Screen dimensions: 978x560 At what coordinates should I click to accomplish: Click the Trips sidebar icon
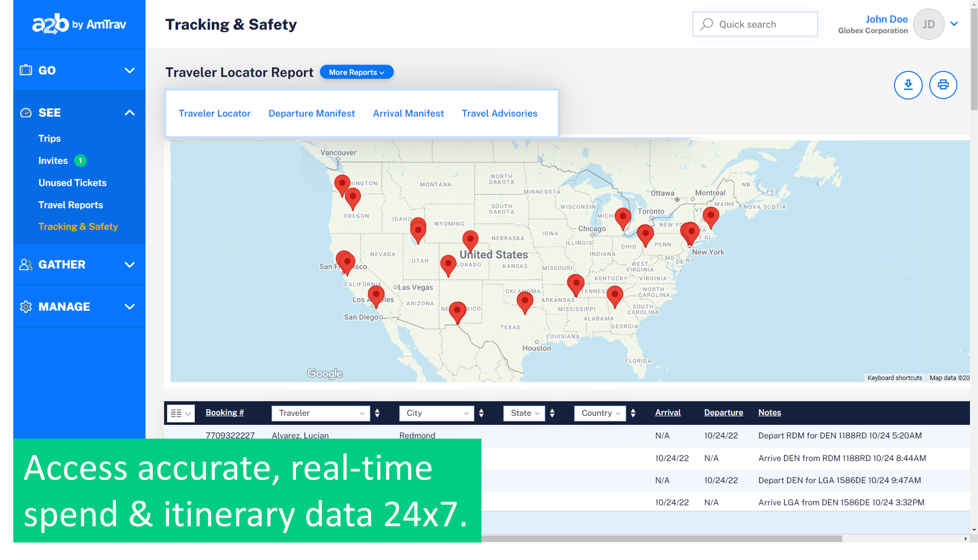pyautogui.click(x=50, y=138)
